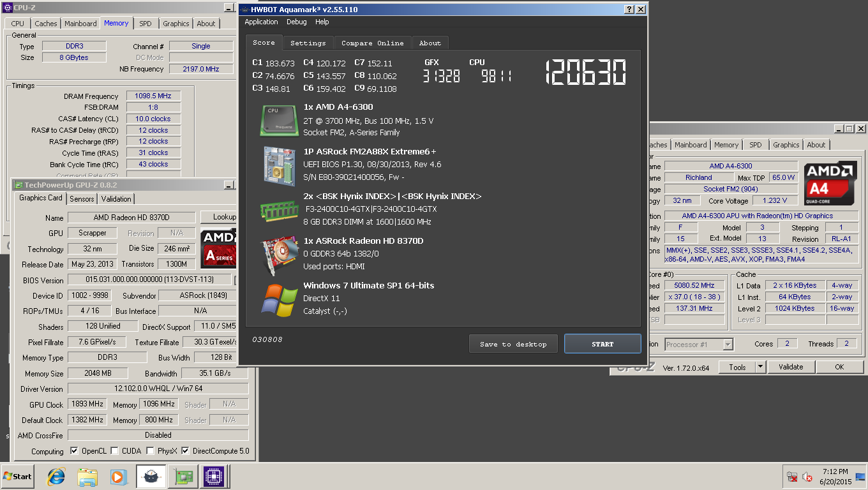
Task: Click Save to desktop button
Action: (513, 344)
